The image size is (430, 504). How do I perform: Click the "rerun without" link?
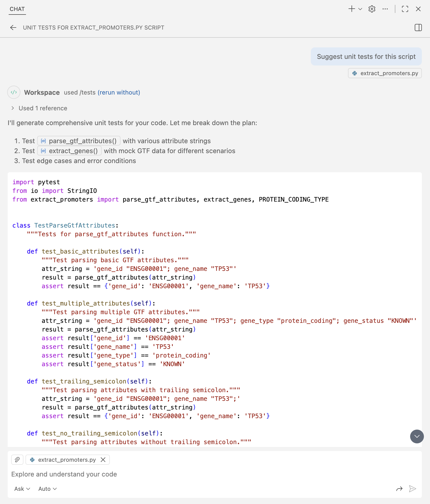119,92
